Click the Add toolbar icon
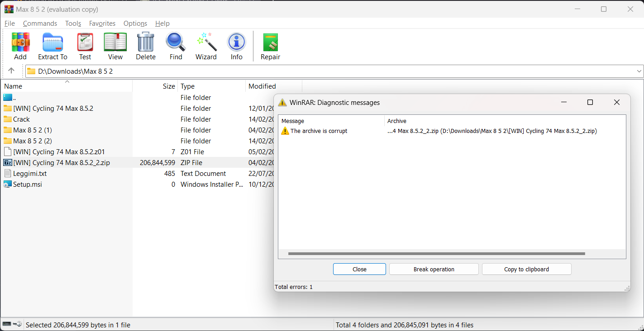This screenshot has height=331, width=644. coord(20,42)
